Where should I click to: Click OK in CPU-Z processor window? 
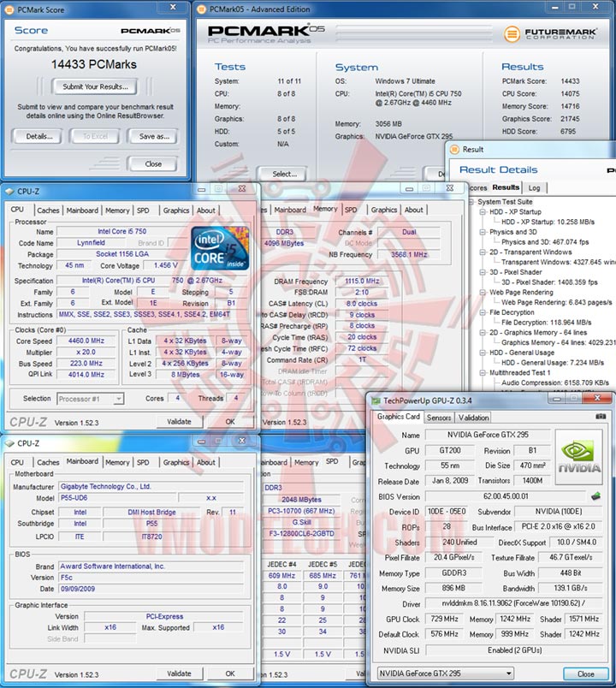click(230, 422)
